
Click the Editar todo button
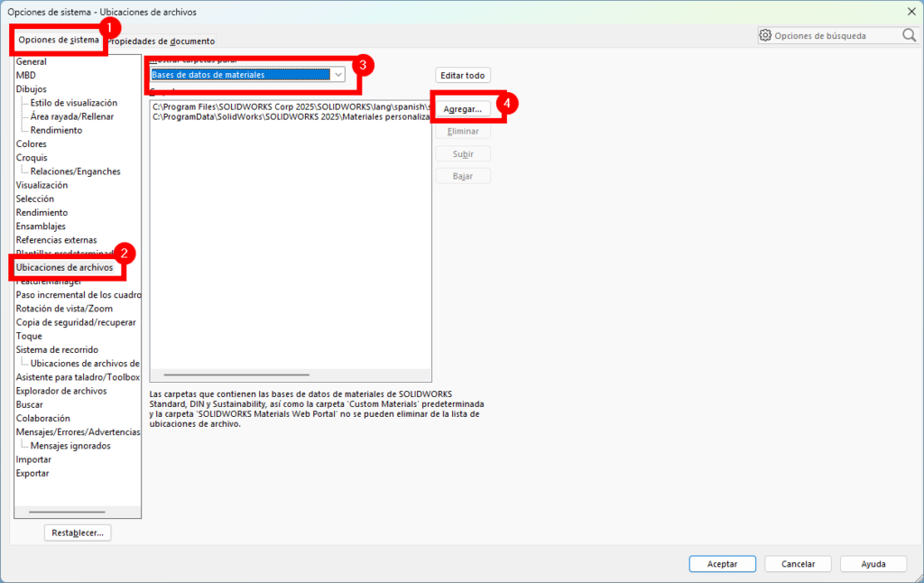point(463,76)
